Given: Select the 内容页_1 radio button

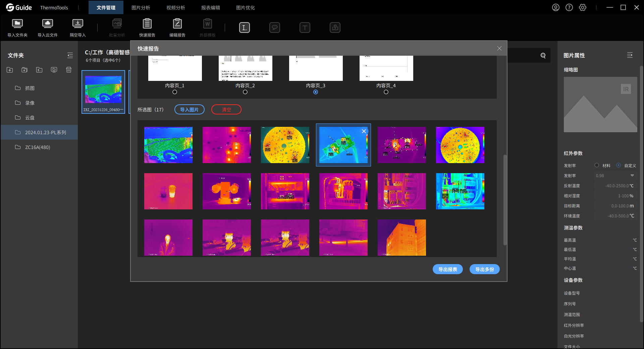Looking at the screenshot, I should (x=175, y=92).
